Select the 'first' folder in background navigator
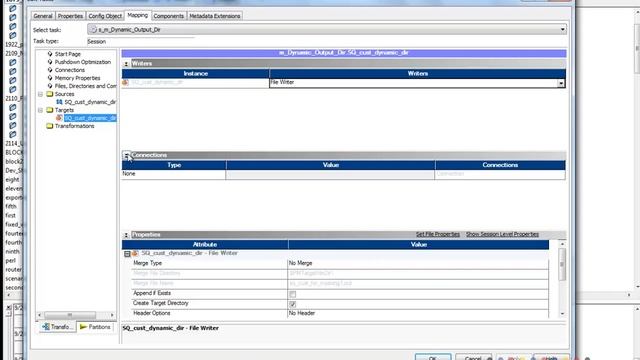 click(11, 216)
